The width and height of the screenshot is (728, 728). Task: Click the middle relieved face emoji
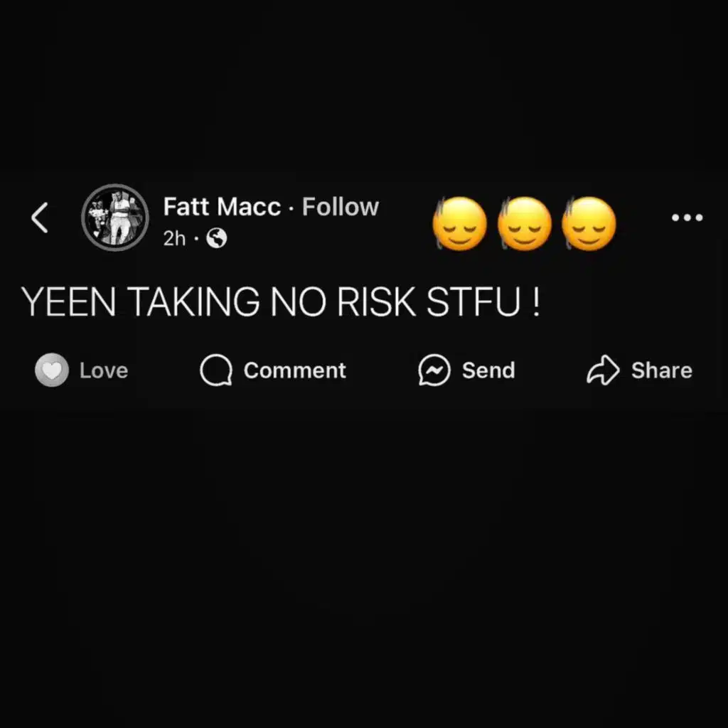524,224
